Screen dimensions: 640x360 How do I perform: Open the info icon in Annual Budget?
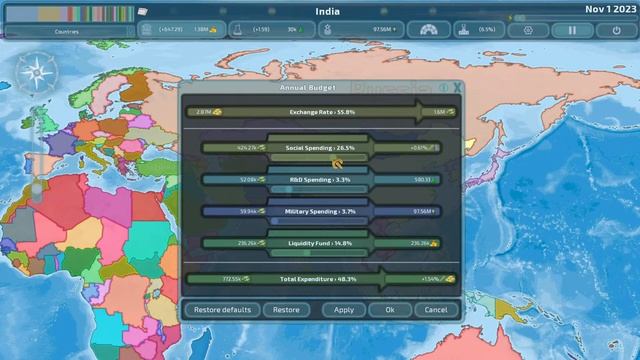tap(444, 87)
